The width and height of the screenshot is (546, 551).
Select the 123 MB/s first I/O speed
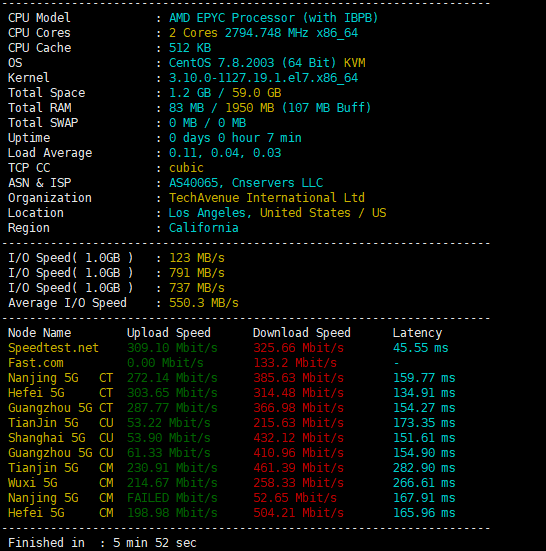197,258
